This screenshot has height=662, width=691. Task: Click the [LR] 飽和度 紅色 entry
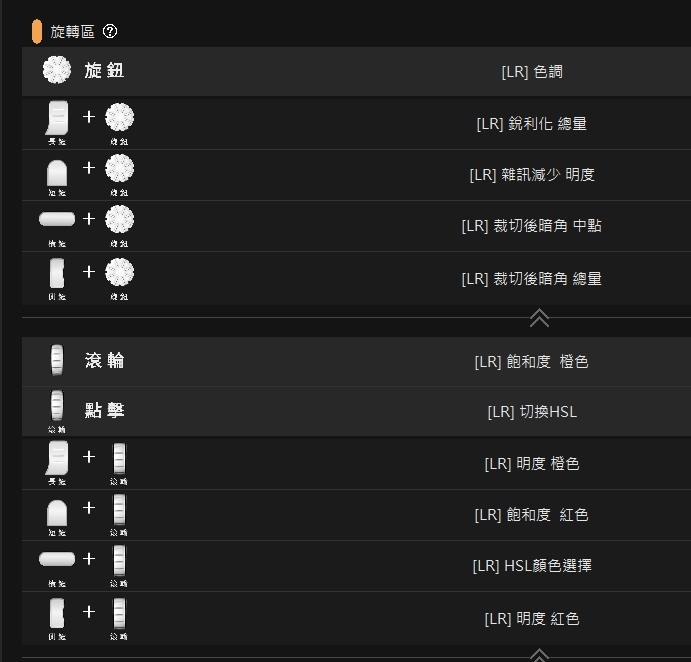[x=531, y=515]
